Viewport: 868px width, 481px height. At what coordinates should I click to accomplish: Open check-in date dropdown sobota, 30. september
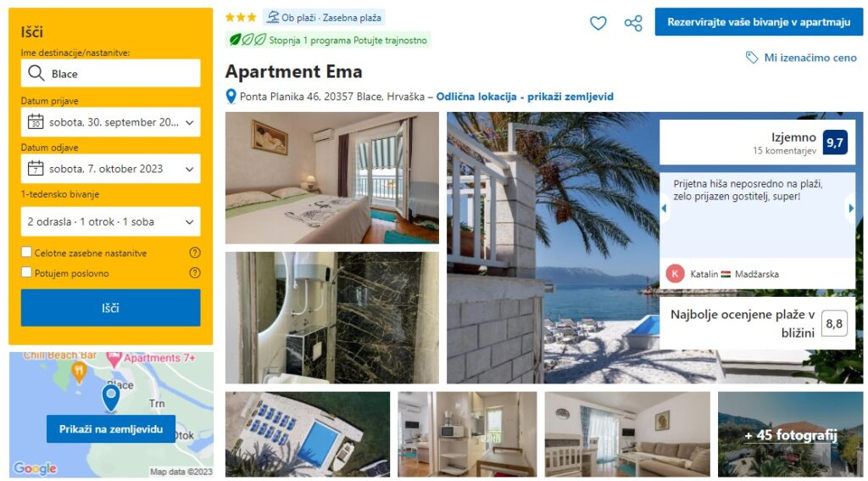coord(111,122)
